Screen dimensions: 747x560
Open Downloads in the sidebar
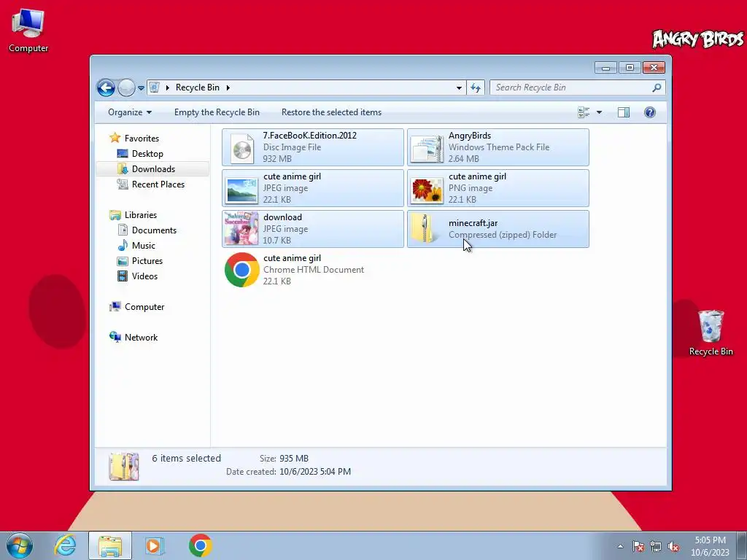[153, 169]
